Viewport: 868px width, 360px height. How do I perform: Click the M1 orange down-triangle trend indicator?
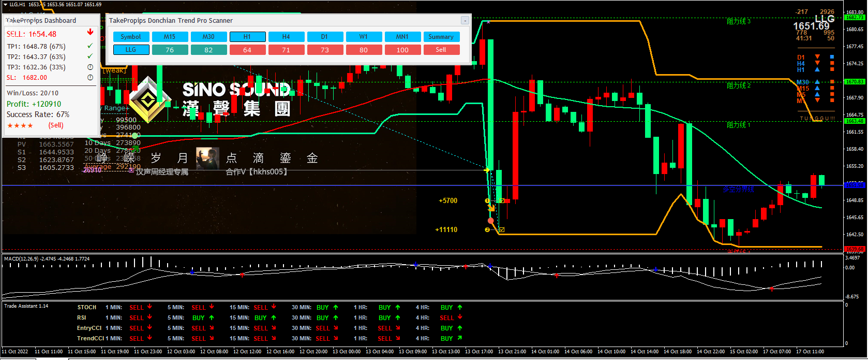(817, 100)
